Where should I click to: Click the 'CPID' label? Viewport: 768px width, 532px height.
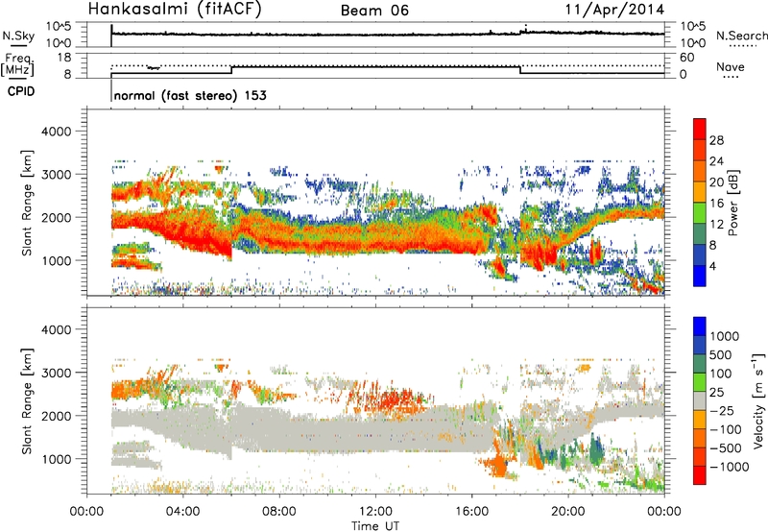pyautogui.click(x=20, y=91)
